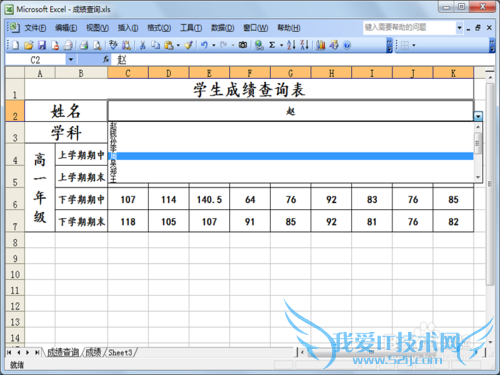This screenshot has width=500, height=375.
Task: Click the E-mail toolbar icon
Action: [68, 45]
